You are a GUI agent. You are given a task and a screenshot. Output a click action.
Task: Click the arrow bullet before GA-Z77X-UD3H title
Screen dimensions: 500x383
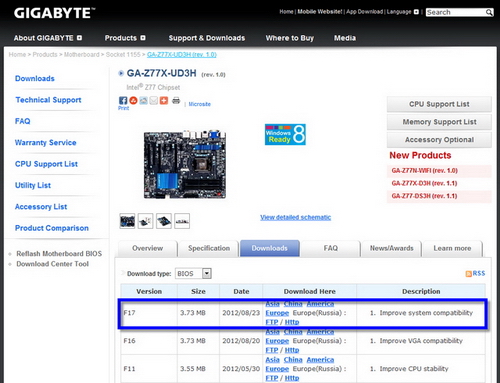tap(121, 73)
